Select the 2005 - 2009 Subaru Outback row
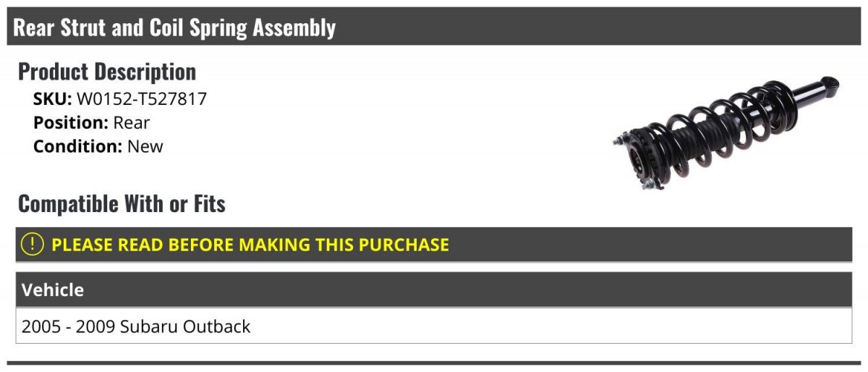The width and height of the screenshot is (868, 372). tap(434, 326)
